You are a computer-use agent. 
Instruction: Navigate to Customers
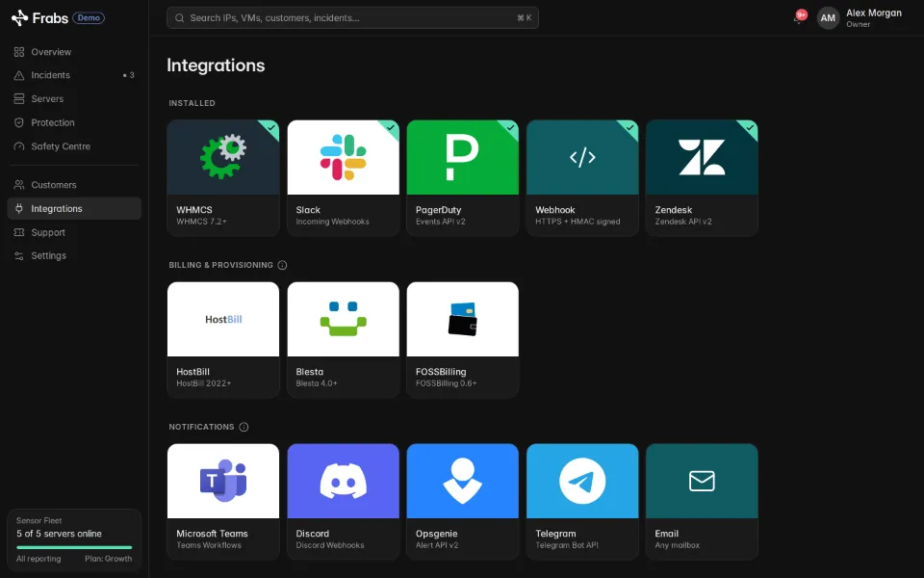pyautogui.click(x=74, y=185)
